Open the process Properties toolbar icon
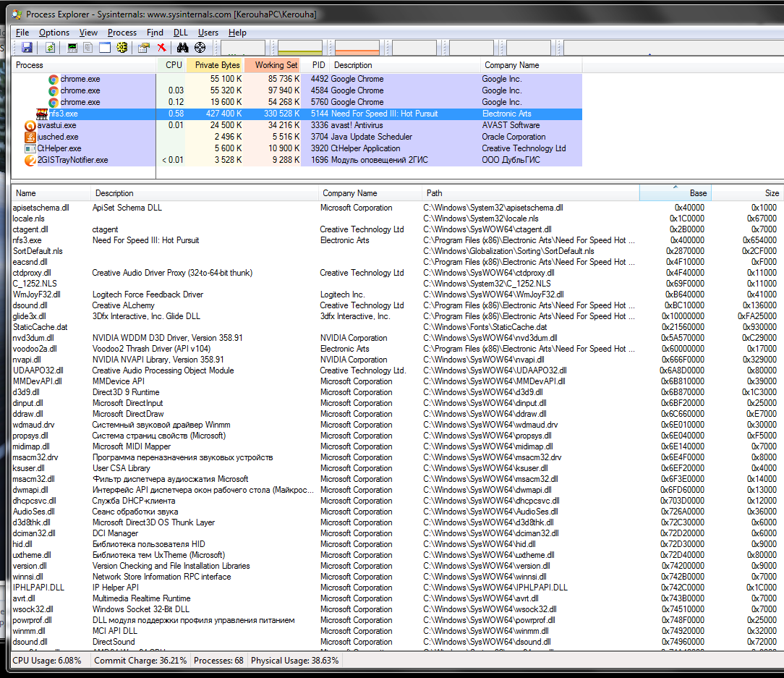Screen dimensions: 784x678 tap(144, 48)
